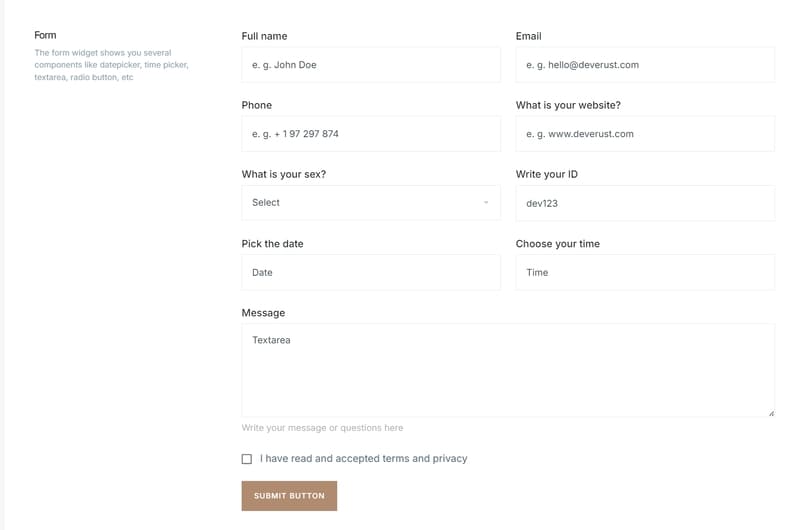Click the "Pick the date" label

[272, 244]
